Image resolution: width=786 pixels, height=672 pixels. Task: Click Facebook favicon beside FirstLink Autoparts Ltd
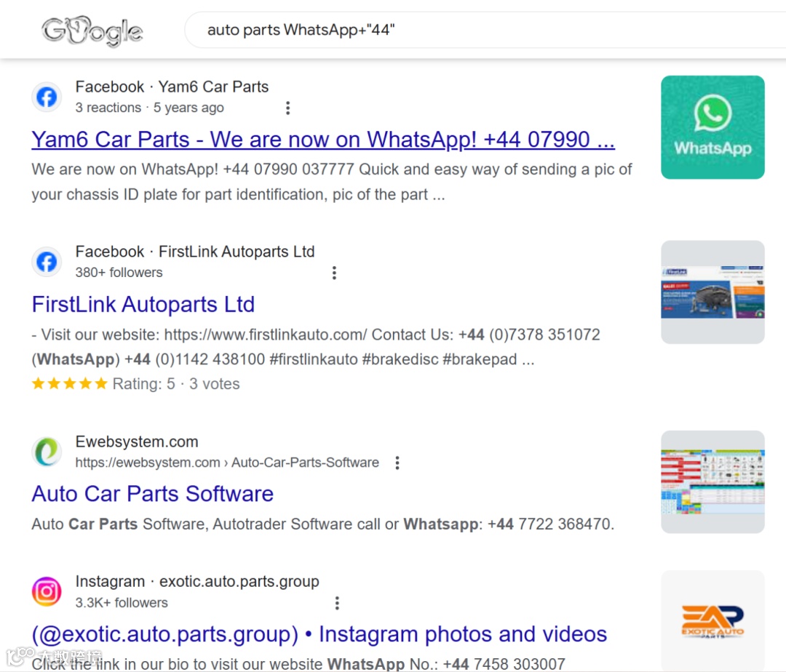click(47, 261)
